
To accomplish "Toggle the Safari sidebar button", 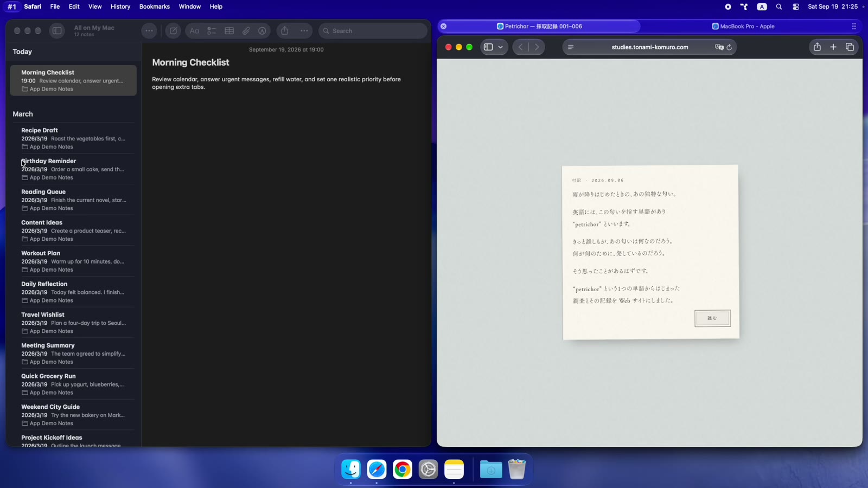I will (x=488, y=47).
